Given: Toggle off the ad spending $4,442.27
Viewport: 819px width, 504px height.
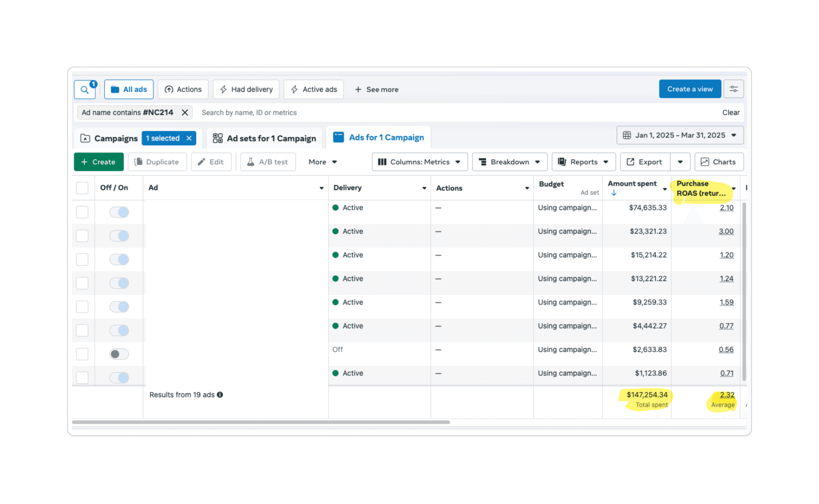Looking at the screenshot, I should pos(119,330).
